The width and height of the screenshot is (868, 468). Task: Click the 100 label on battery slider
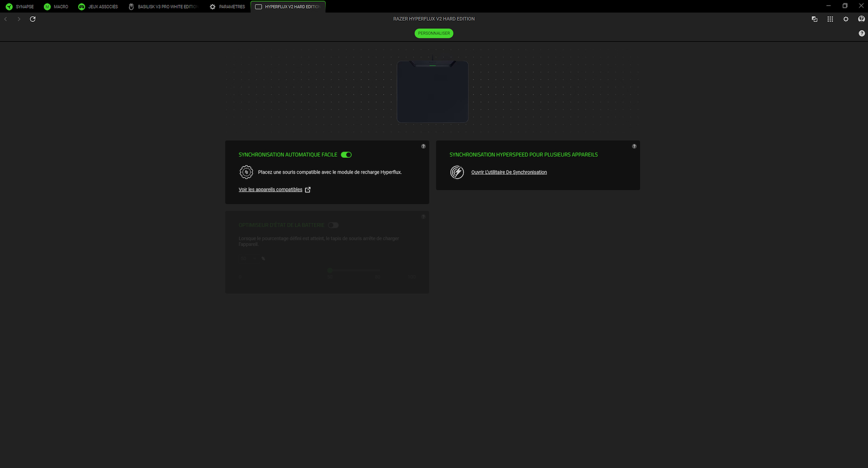[x=412, y=277]
